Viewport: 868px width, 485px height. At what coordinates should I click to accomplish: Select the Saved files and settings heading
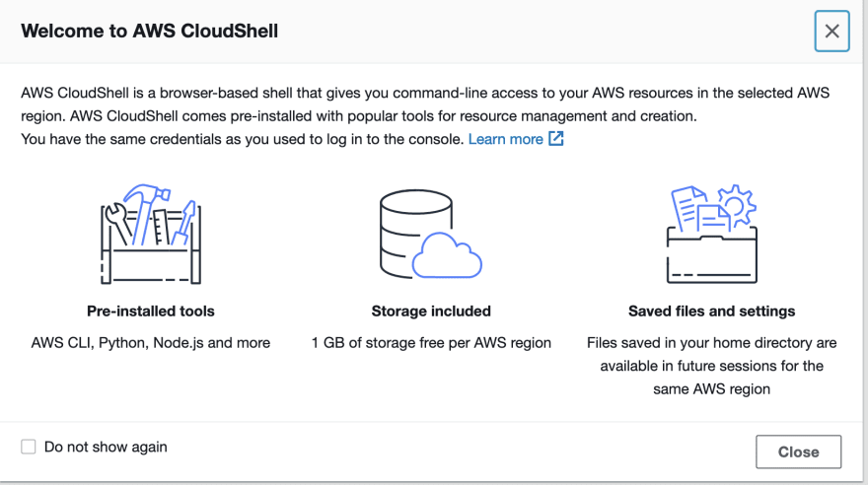[712, 311]
